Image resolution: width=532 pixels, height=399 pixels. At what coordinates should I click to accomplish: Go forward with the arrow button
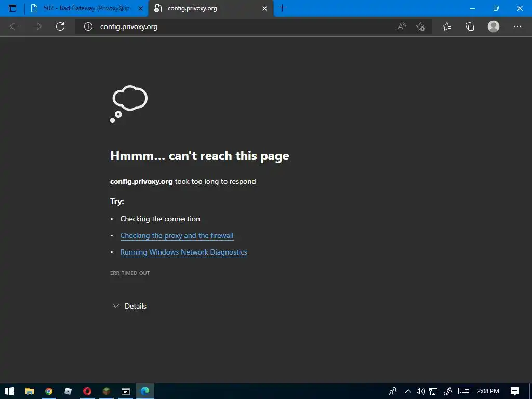37,26
